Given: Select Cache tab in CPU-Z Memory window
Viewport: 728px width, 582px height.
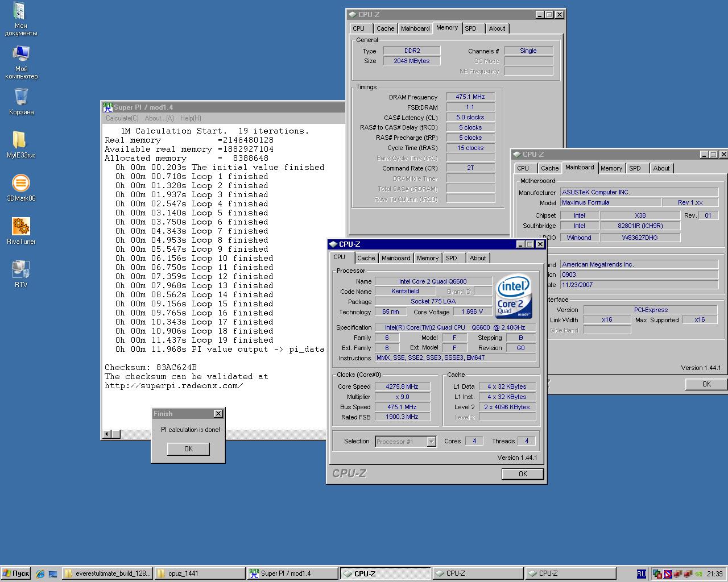Looking at the screenshot, I should tap(386, 28).
